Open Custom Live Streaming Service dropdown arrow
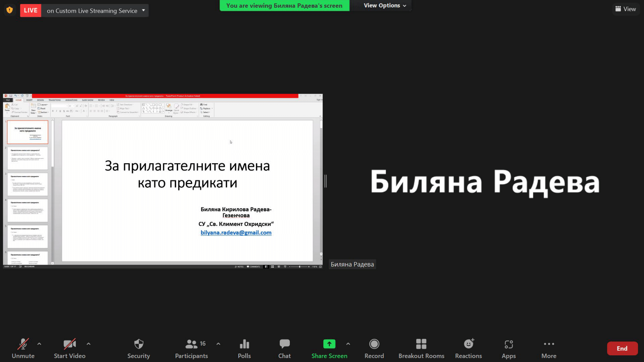This screenshot has height=362, width=644. 144,10
